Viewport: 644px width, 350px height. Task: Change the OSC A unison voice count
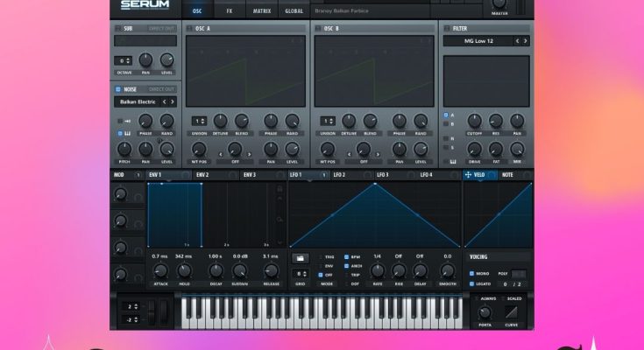tap(200, 121)
